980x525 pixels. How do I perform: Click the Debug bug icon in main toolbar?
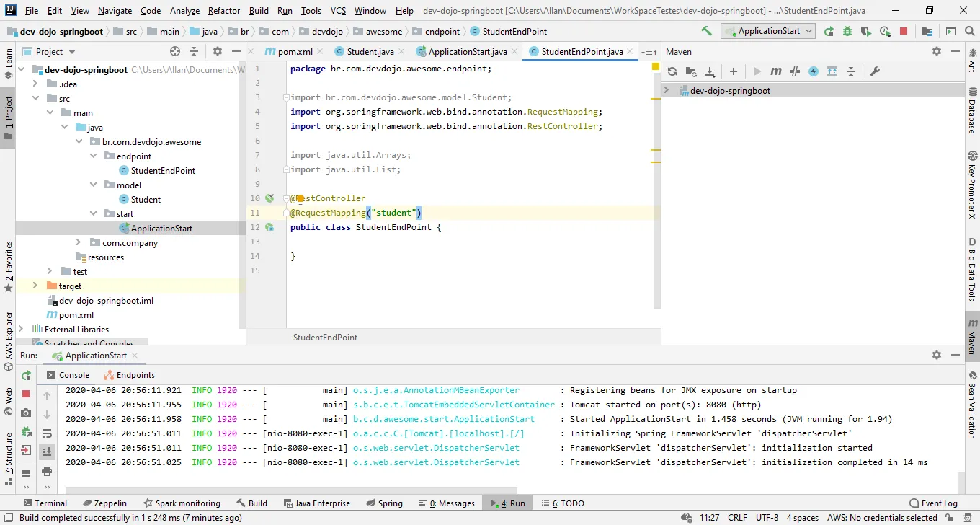pos(847,32)
